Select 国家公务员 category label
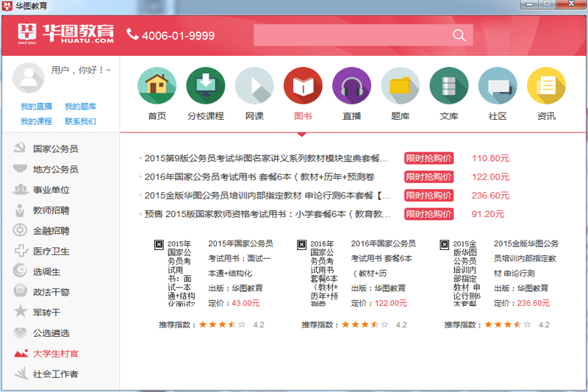Image resolution: width=588 pixels, height=392 pixels. click(x=56, y=149)
